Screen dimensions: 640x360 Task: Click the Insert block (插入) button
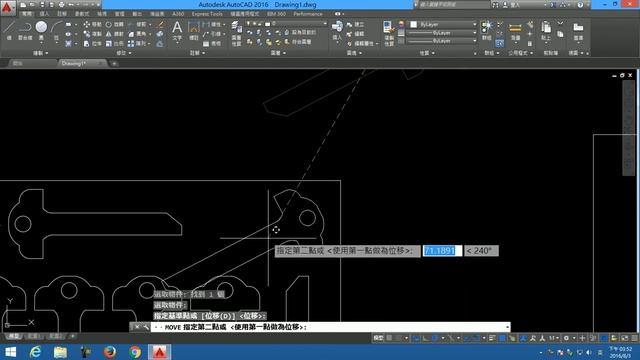(337, 31)
